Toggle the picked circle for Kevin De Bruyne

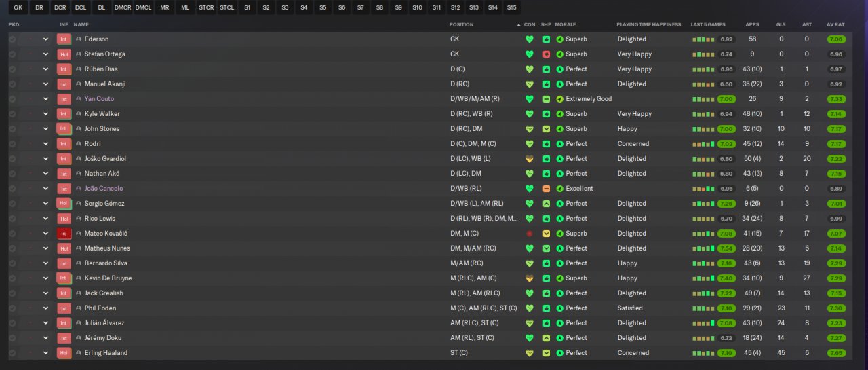(x=12, y=278)
